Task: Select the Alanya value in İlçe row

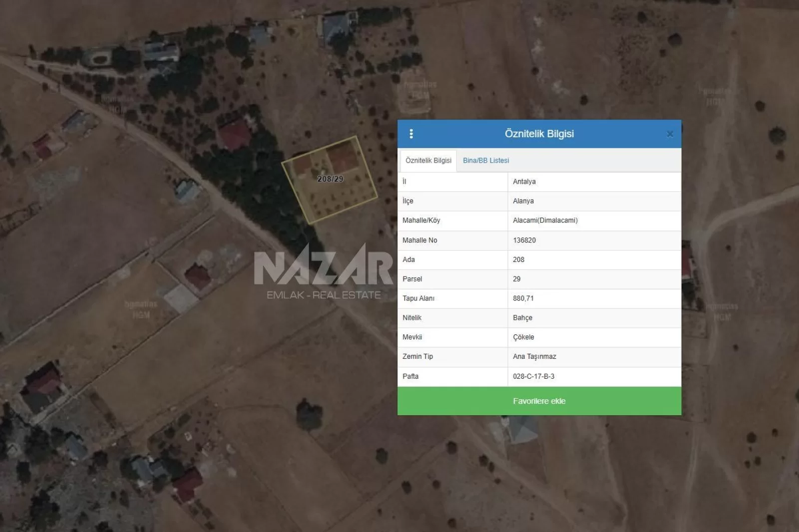Action: 523,201
